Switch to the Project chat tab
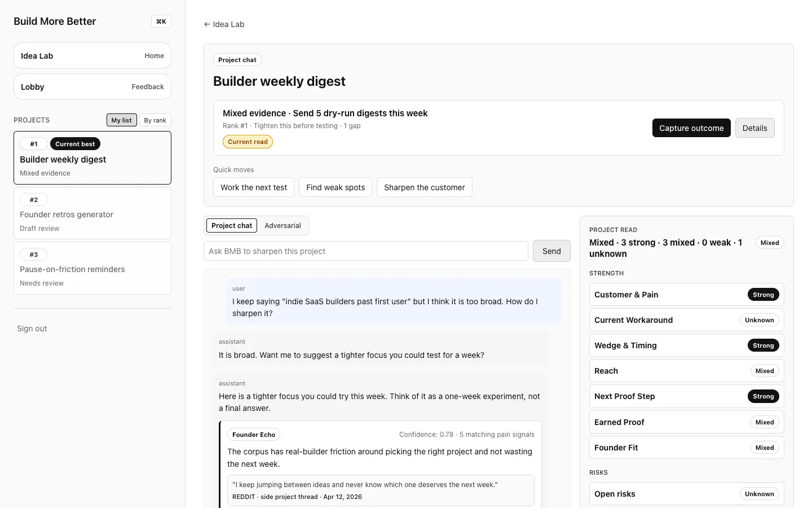Image resolution: width=812 pixels, height=508 pixels. point(232,226)
